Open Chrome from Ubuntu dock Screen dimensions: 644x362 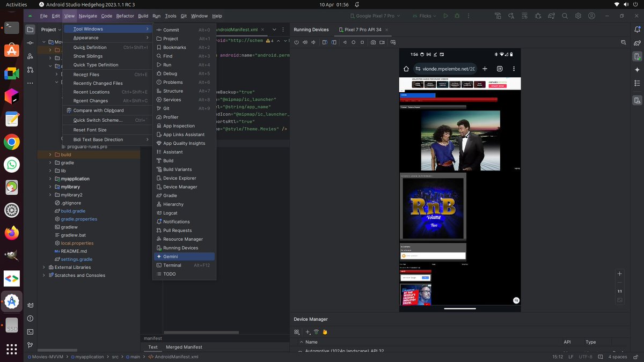click(12, 142)
